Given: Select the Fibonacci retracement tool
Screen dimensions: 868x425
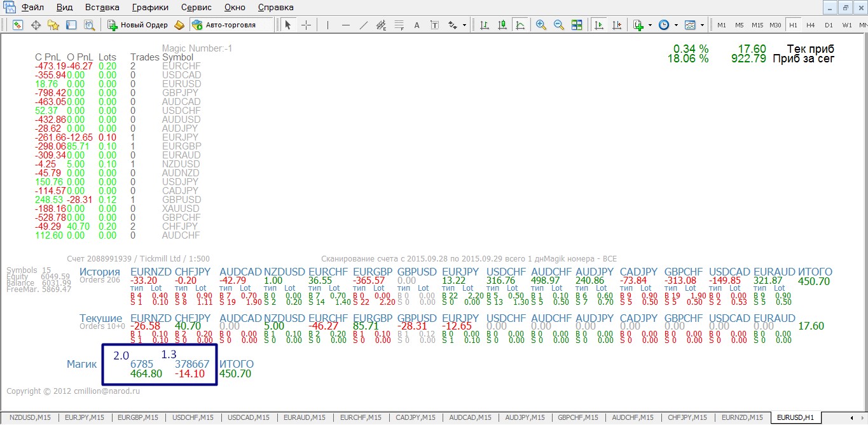Looking at the screenshot, I should [x=399, y=25].
